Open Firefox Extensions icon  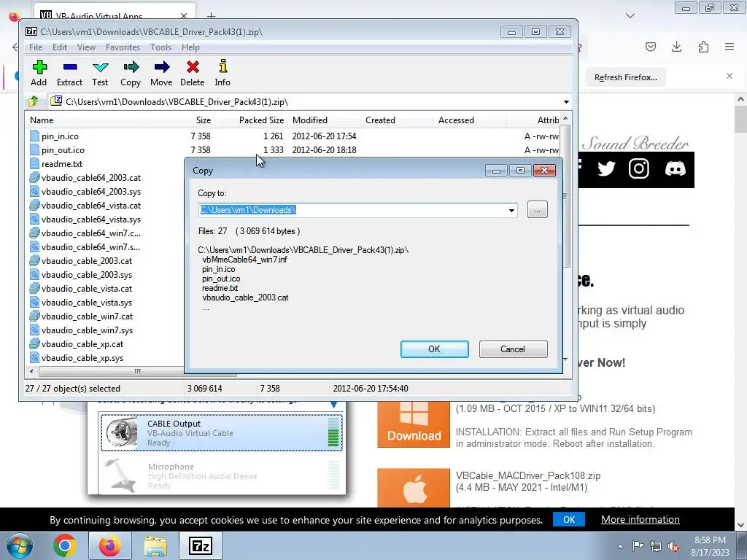[x=703, y=46]
